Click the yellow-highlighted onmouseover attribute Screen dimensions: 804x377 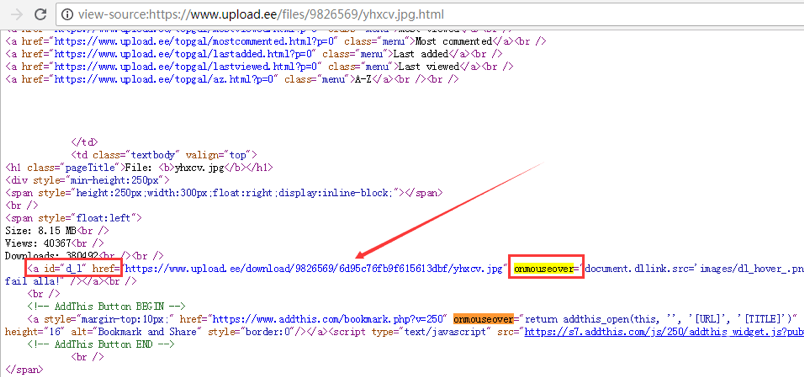point(544,269)
